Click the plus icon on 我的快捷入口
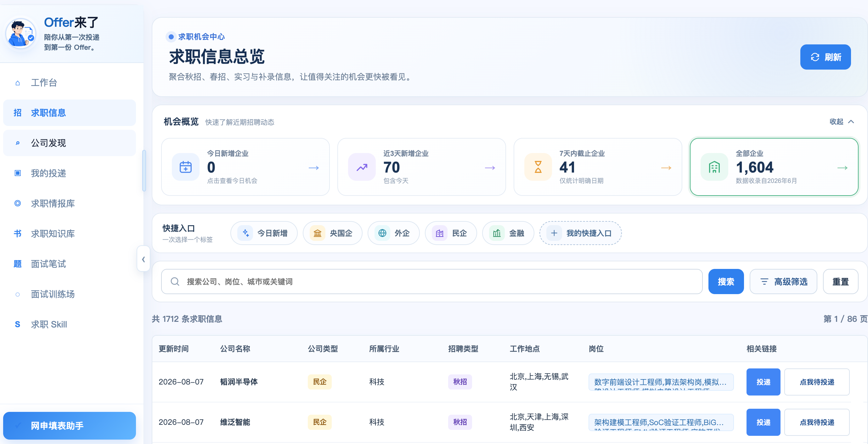Image resolution: width=868 pixels, height=444 pixels. tap(554, 233)
